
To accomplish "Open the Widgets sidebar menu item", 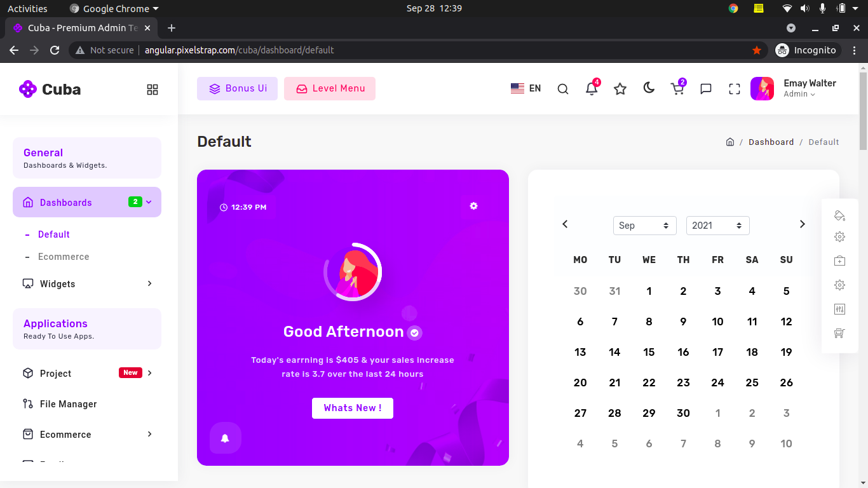I will 58,284.
